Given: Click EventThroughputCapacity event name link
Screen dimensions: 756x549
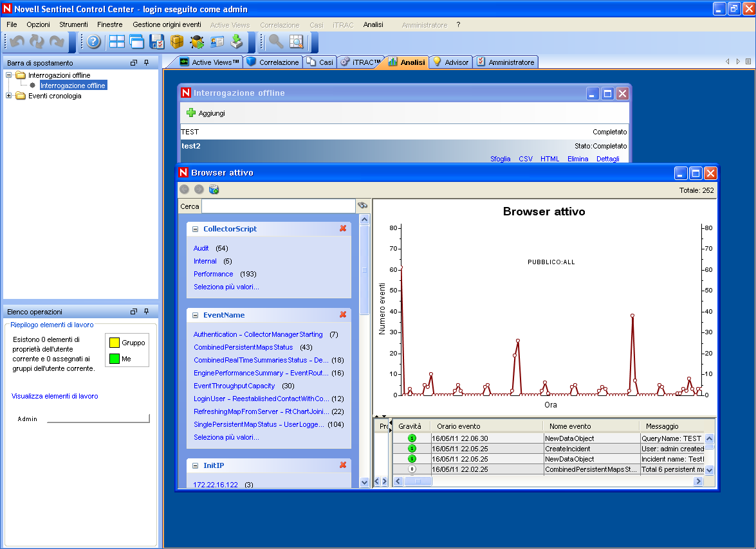Looking at the screenshot, I should point(234,386).
